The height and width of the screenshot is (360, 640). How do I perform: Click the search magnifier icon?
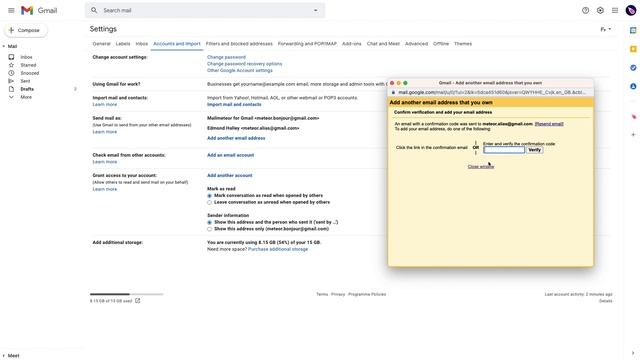tap(94, 10)
